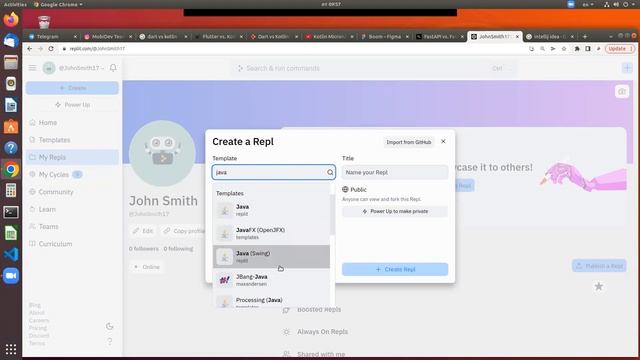
Task: Open the Online status dropdown
Action: pyautogui.click(x=147, y=267)
